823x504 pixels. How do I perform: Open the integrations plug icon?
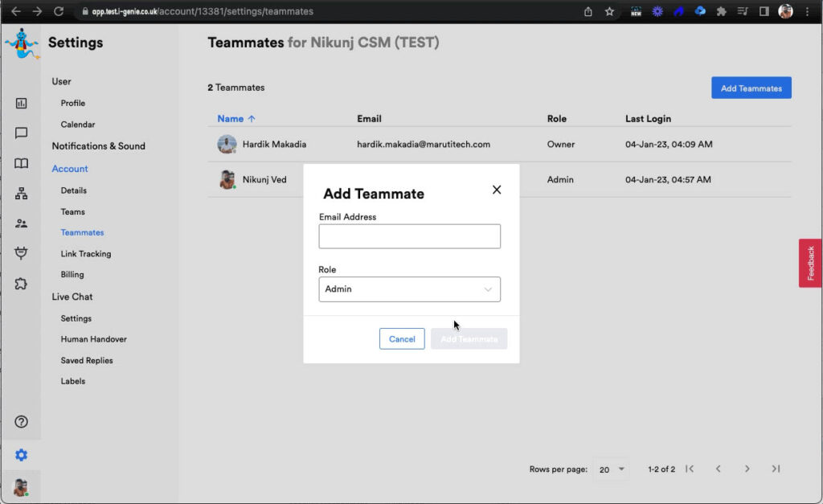tap(21, 253)
